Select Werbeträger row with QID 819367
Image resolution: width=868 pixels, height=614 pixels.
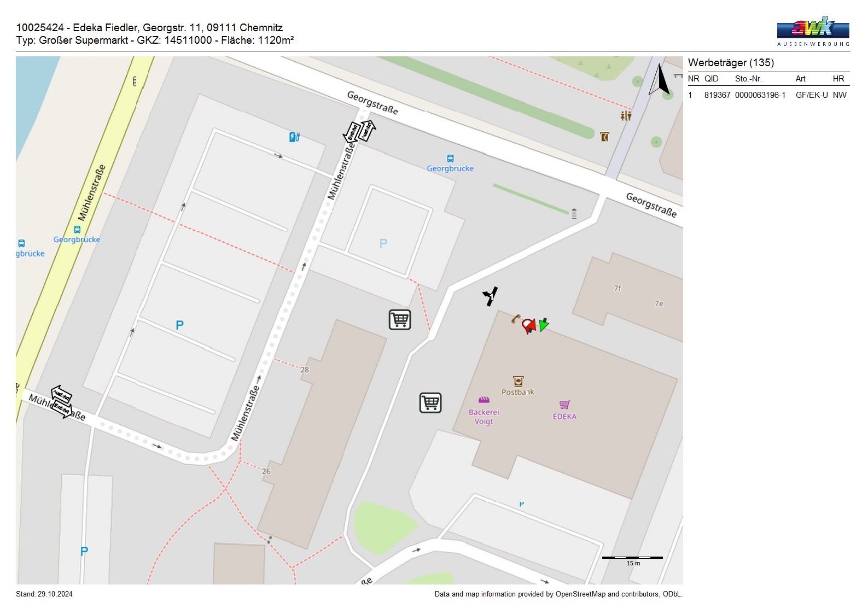click(x=768, y=95)
